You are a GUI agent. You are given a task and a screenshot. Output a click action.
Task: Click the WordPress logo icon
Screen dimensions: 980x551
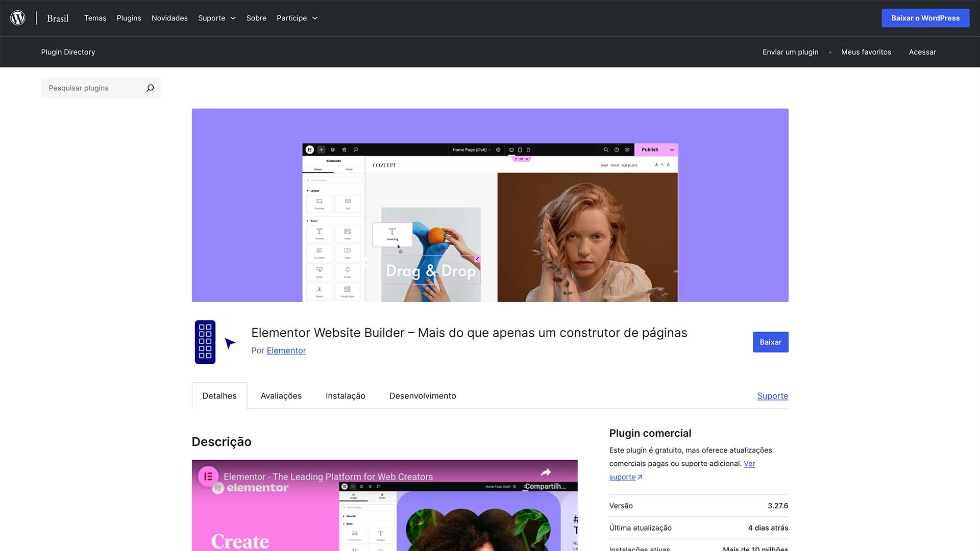18,18
